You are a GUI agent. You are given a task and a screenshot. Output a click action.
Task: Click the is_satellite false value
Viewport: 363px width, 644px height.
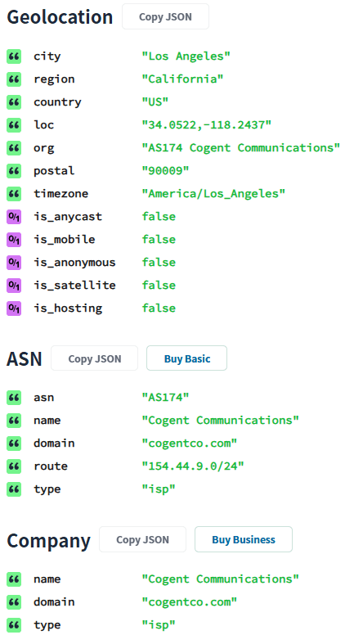(159, 286)
